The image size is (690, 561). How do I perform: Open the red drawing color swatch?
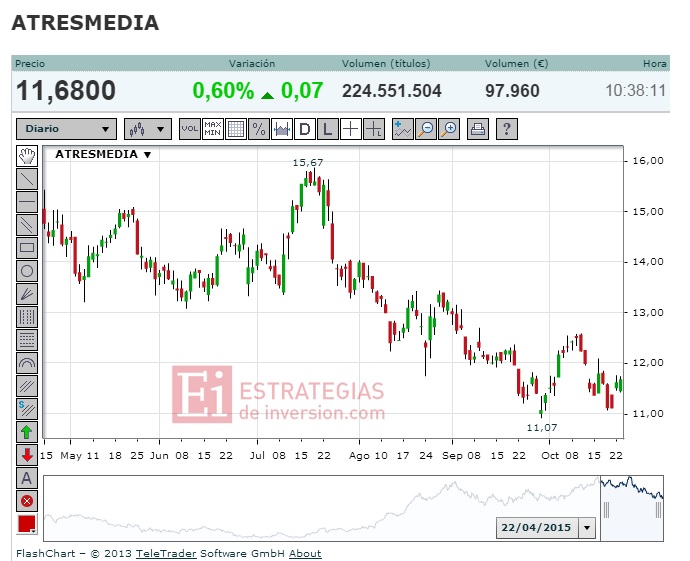coord(27,524)
